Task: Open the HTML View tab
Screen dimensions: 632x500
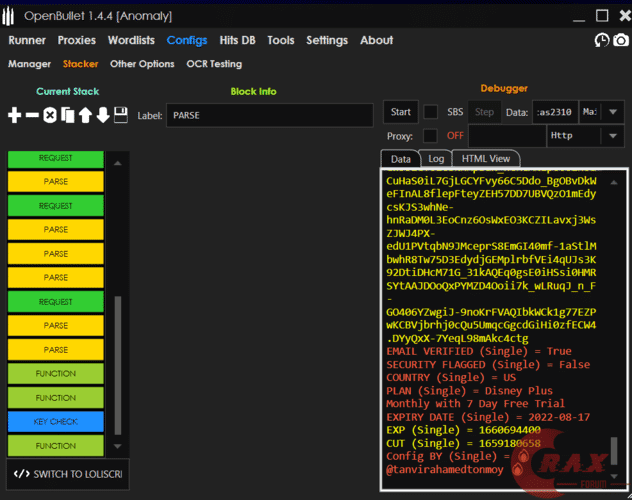Action: [485, 159]
